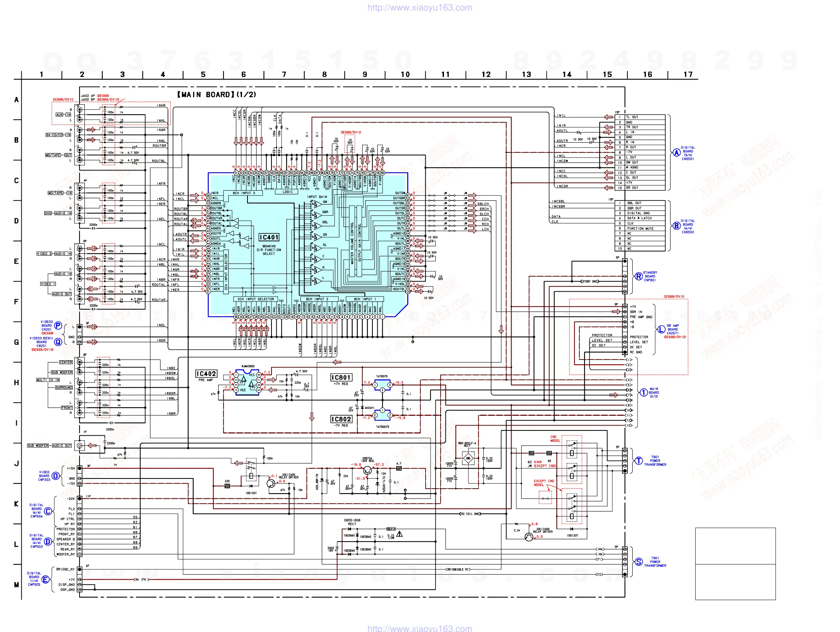Click the circled 1 Main Board (2/2) marker
The width and height of the screenshot is (840, 632).
click(643, 393)
